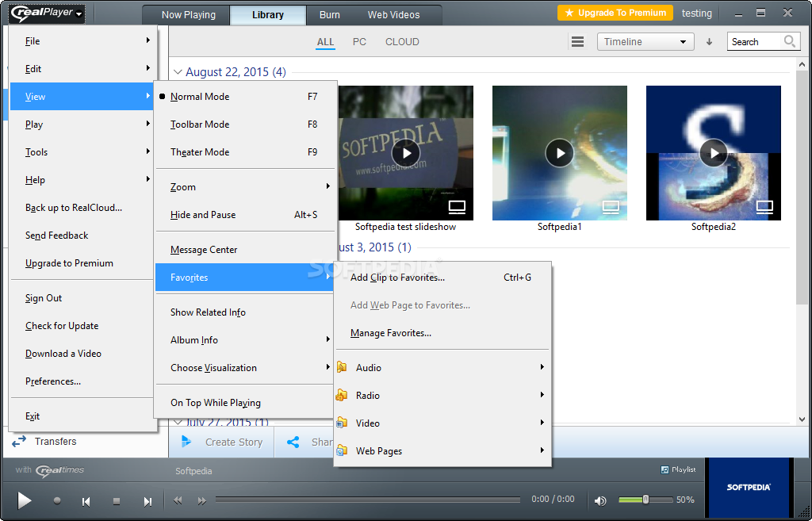Click the testing account name
The height and width of the screenshot is (521, 812).
click(x=696, y=13)
